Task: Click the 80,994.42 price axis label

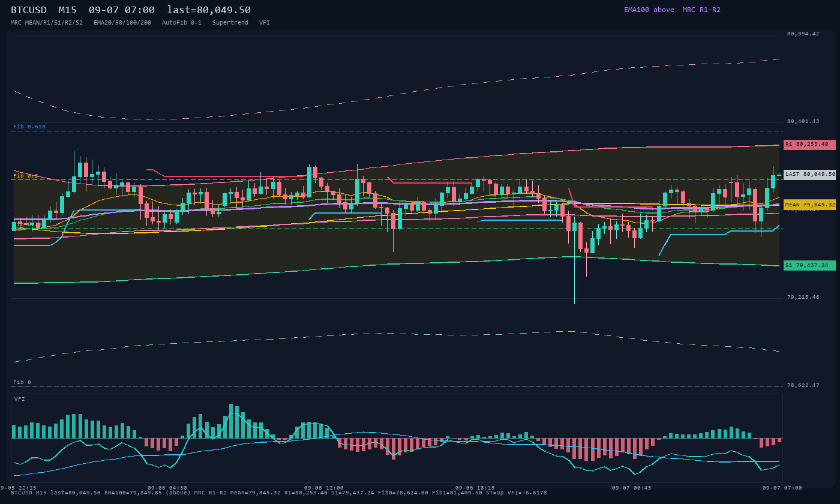Action: 803,34
